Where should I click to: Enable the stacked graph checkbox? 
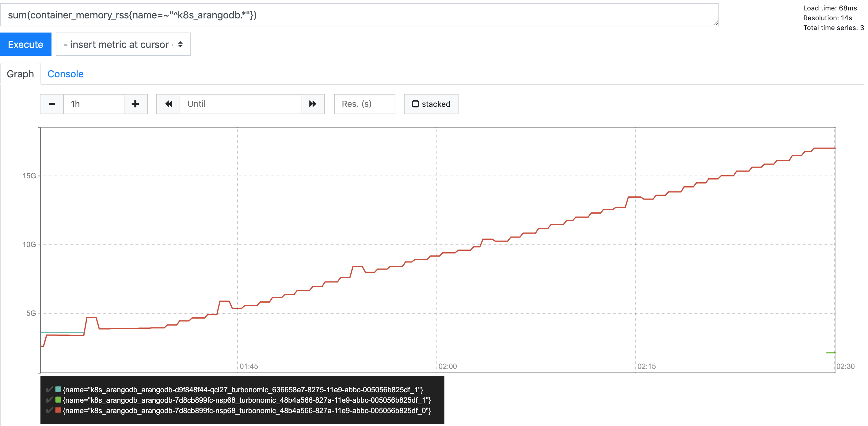(x=416, y=104)
